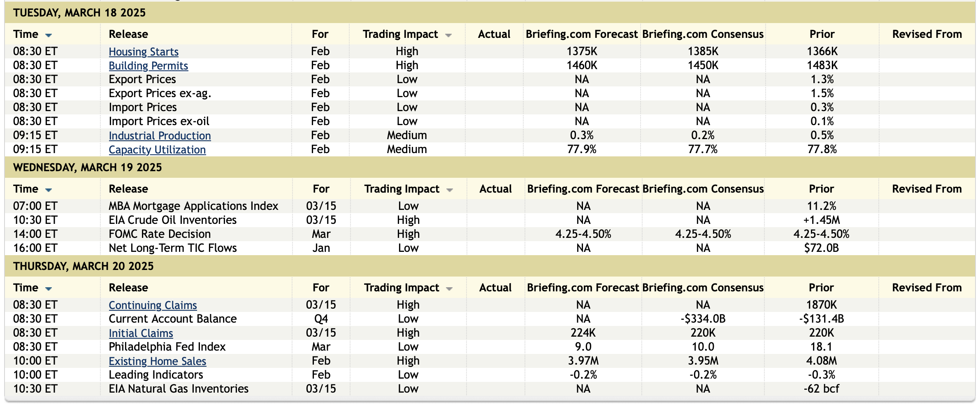Sort Thursday's table by Time arrow
980x414 pixels.
pyautogui.click(x=49, y=289)
